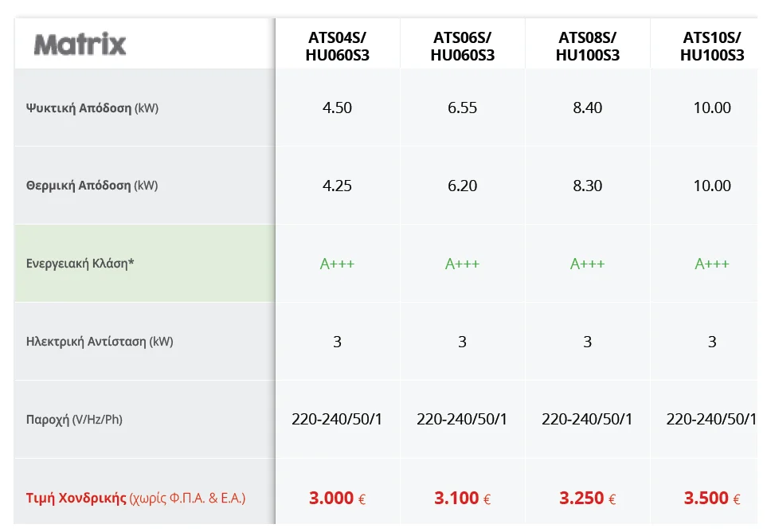Select the ATS04S/HU060S3 column header

(337, 46)
